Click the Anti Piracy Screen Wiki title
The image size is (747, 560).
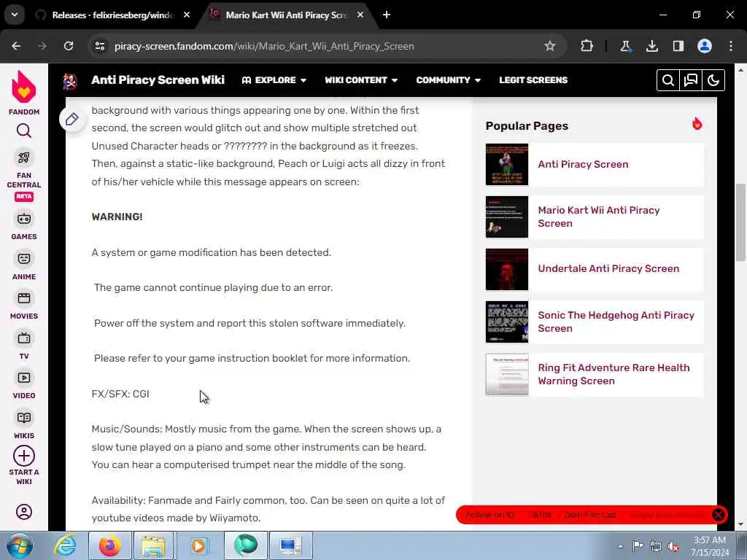[158, 80]
